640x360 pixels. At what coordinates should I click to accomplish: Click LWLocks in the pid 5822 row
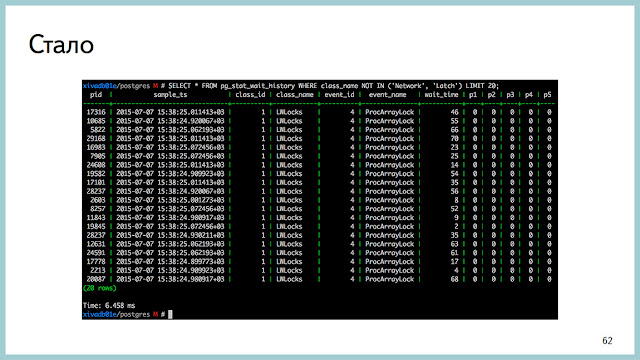click(289, 130)
